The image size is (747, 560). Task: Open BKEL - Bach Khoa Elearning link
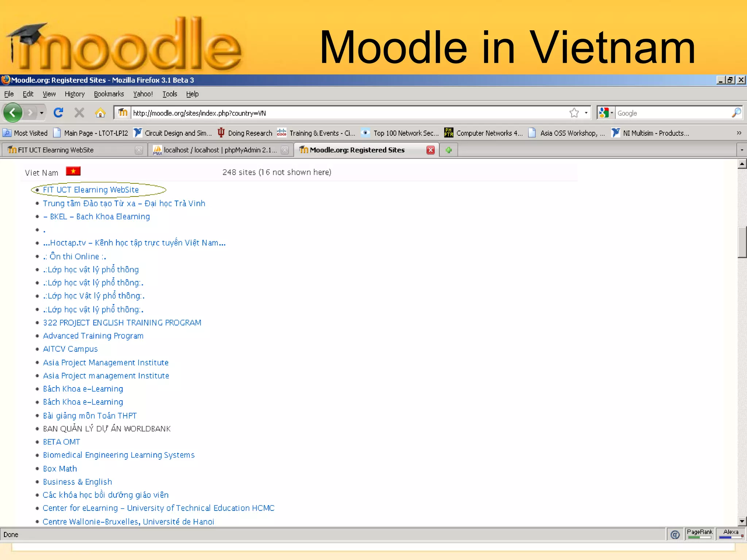pyautogui.click(x=96, y=217)
